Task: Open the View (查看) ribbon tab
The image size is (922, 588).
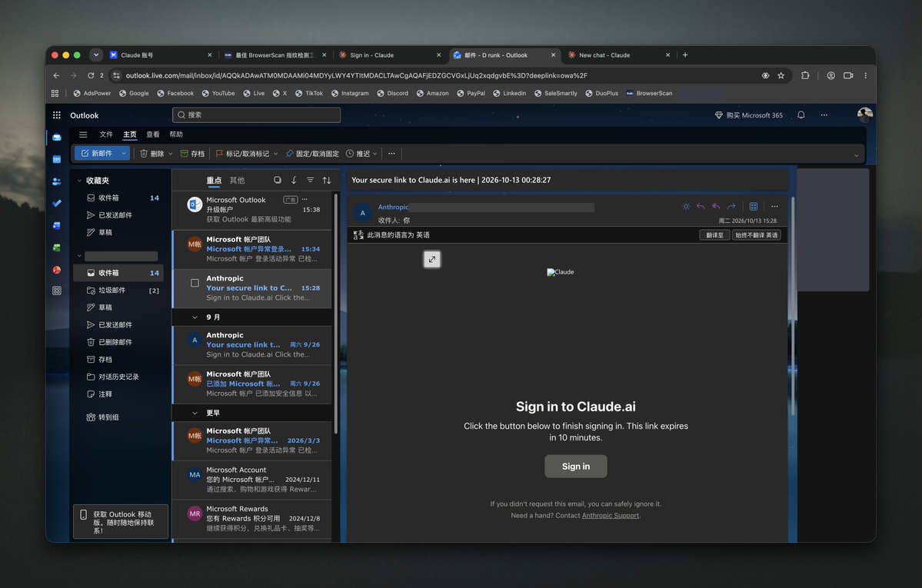Action: click(153, 135)
